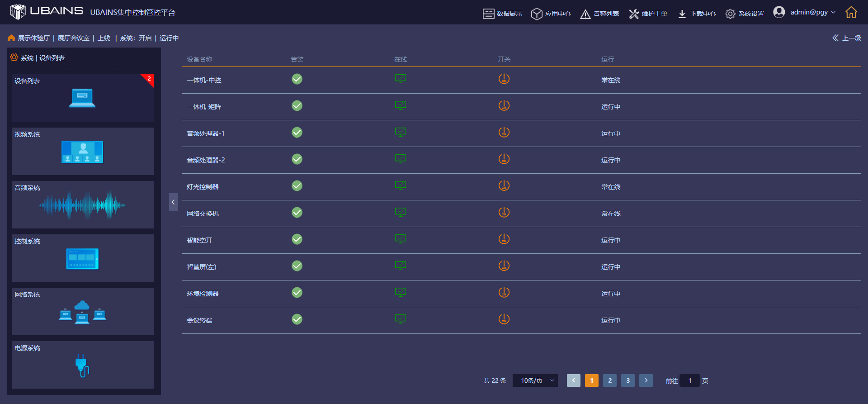Click the admin user avatar icon
This screenshot has height=404, width=868.
pyautogui.click(x=779, y=12)
